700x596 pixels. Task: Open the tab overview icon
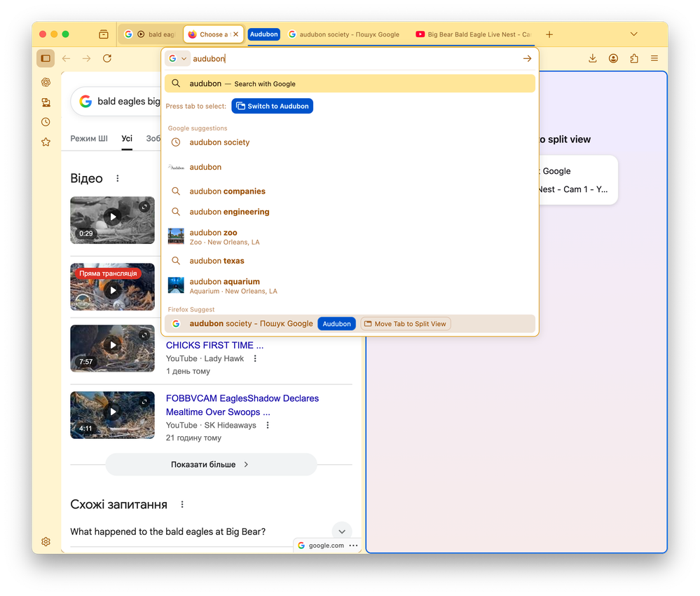click(x=104, y=34)
